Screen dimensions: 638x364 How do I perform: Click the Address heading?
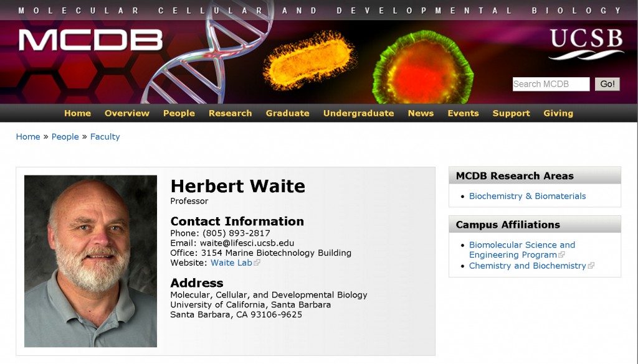click(x=197, y=283)
